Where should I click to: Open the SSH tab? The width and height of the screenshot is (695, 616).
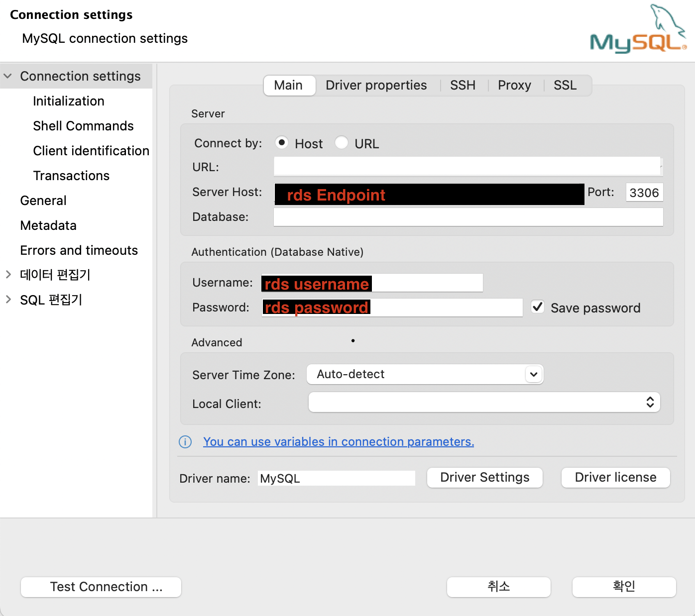pos(463,85)
